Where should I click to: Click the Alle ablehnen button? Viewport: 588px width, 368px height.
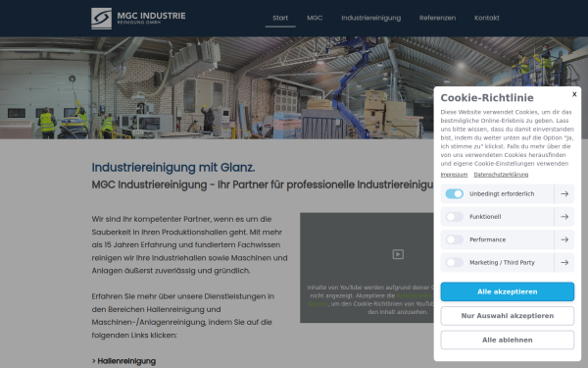pos(507,340)
